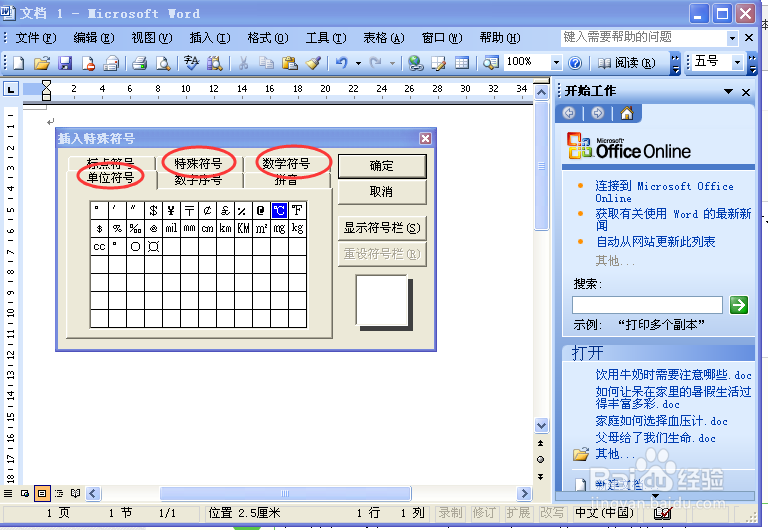Open the 格式(O) menu
This screenshot has height=530, width=768.
tap(267, 38)
